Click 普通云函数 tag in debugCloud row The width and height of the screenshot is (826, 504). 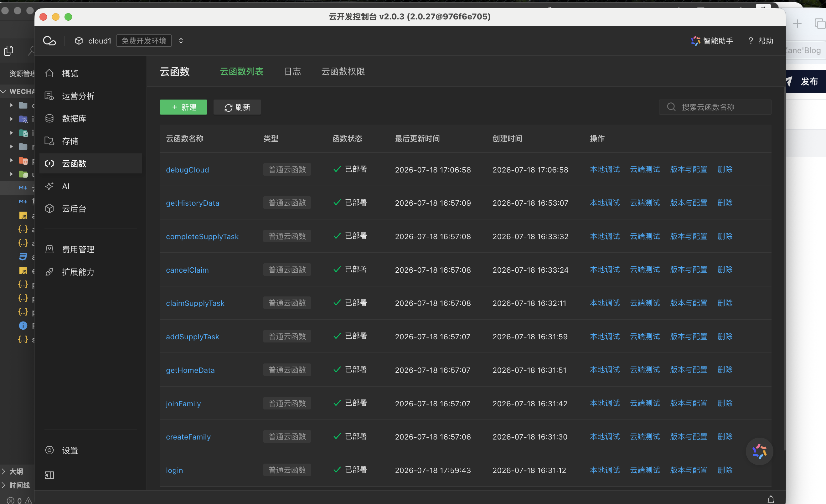click(287, 170)
